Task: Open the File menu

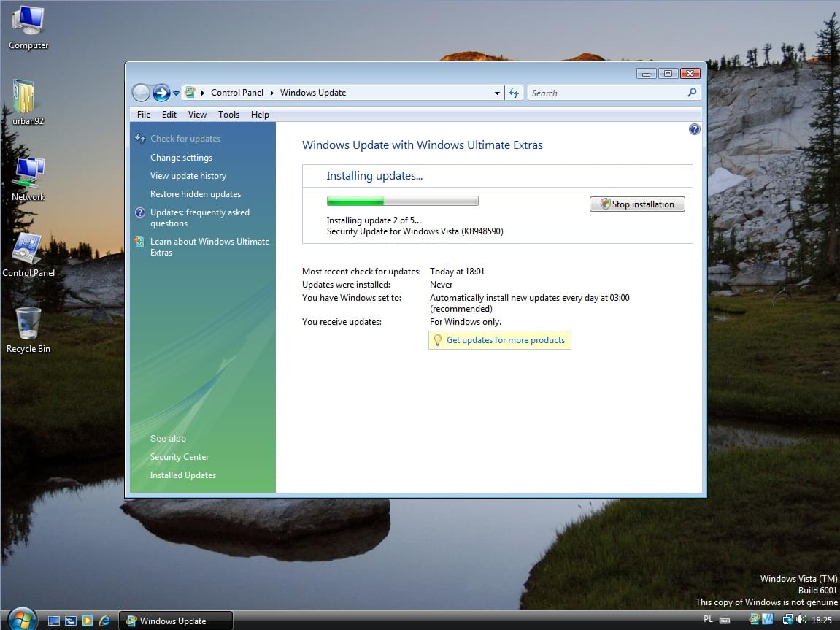Action: pyautogui.click(x=144, y=115)
